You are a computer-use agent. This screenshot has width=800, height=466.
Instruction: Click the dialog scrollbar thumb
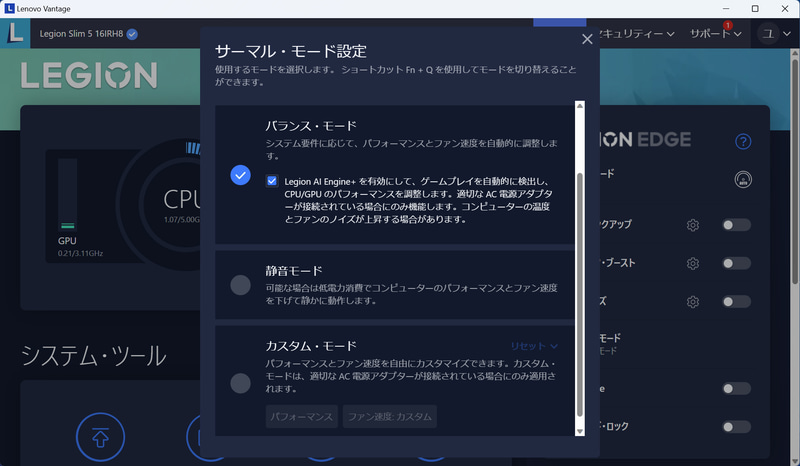pos(580,295)
